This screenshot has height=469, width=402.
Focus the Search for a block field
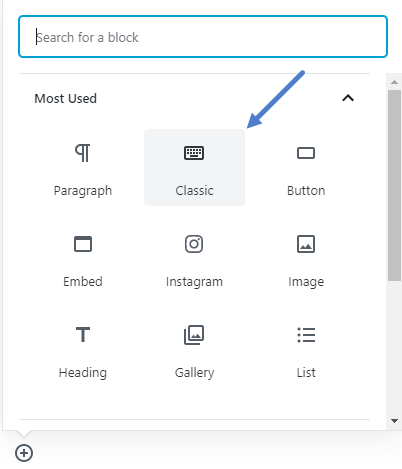pyautogui.click(x=203, y=37)
